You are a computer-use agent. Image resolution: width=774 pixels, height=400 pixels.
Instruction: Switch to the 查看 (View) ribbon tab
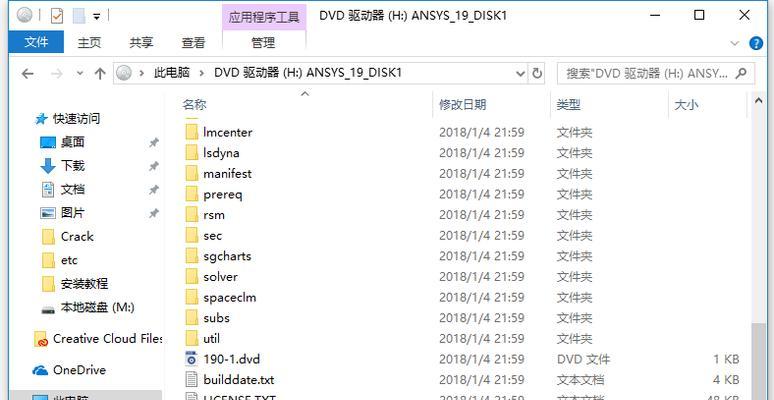[193, 43]
